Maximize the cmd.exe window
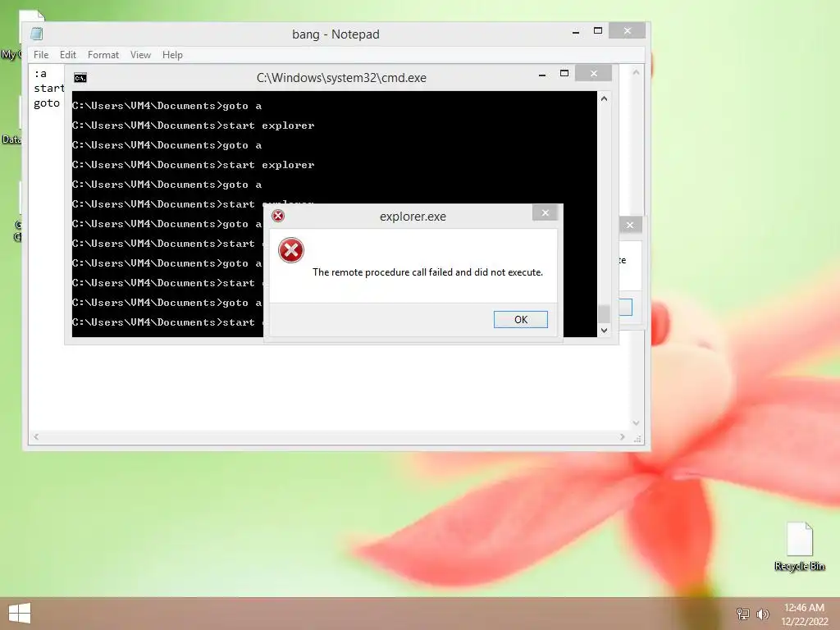This screenshot has height=630, width=840. click(564, 73)
